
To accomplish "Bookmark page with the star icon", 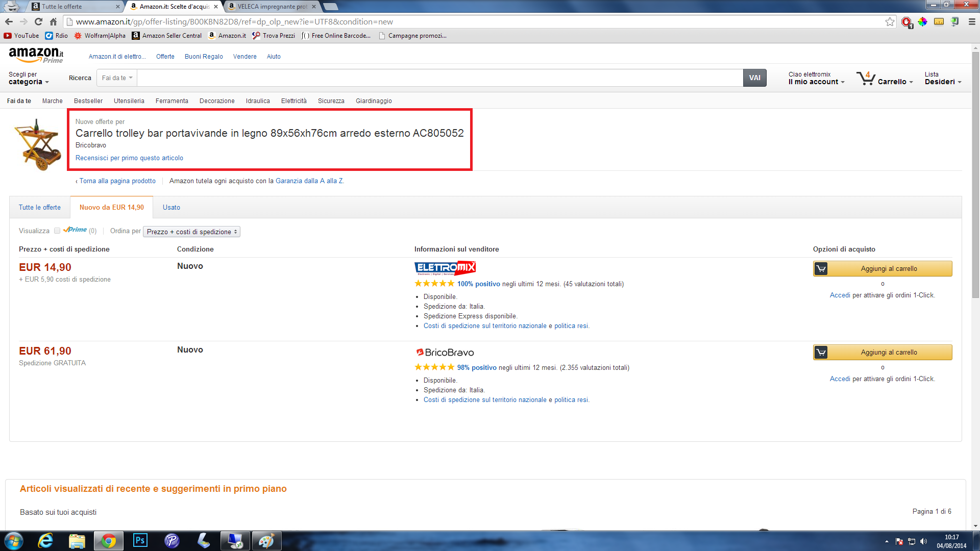I will click(890, 21).
